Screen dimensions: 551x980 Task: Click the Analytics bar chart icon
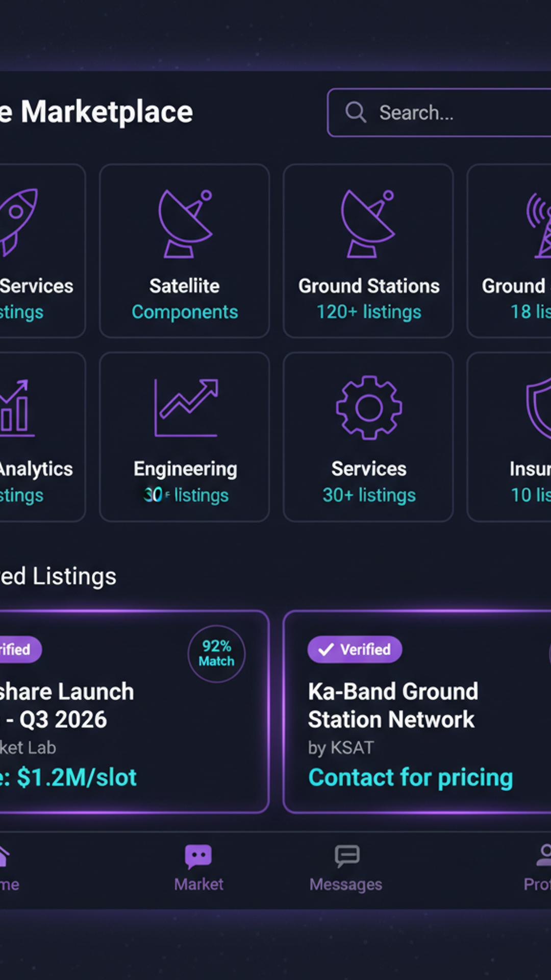tap(15, 409)
